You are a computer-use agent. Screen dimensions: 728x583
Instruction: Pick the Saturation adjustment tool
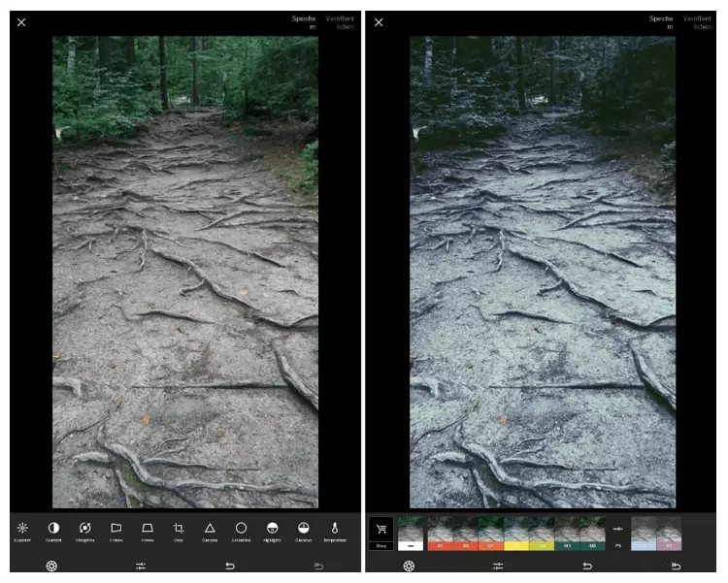pos(241,531)
